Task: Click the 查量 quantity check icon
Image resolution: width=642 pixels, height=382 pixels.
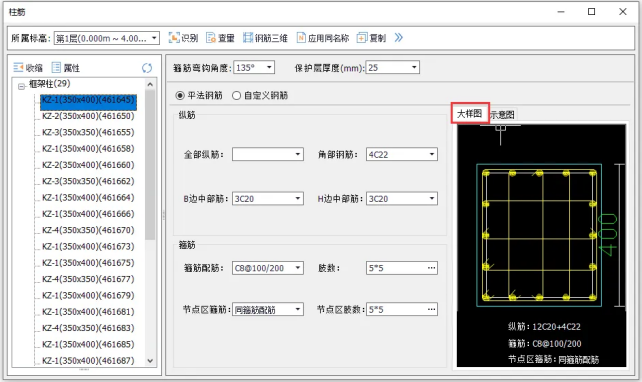Action: 211,38
